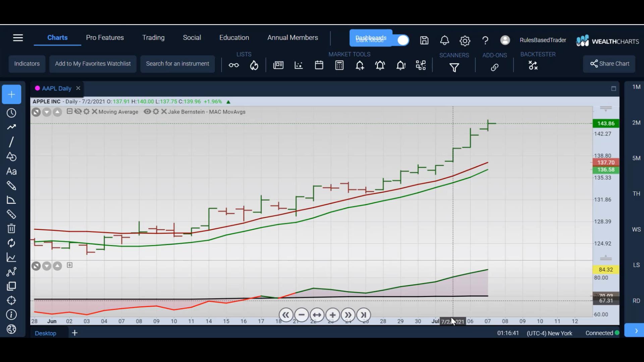
Task: Move main price pane up arrow
Action: 57,112
